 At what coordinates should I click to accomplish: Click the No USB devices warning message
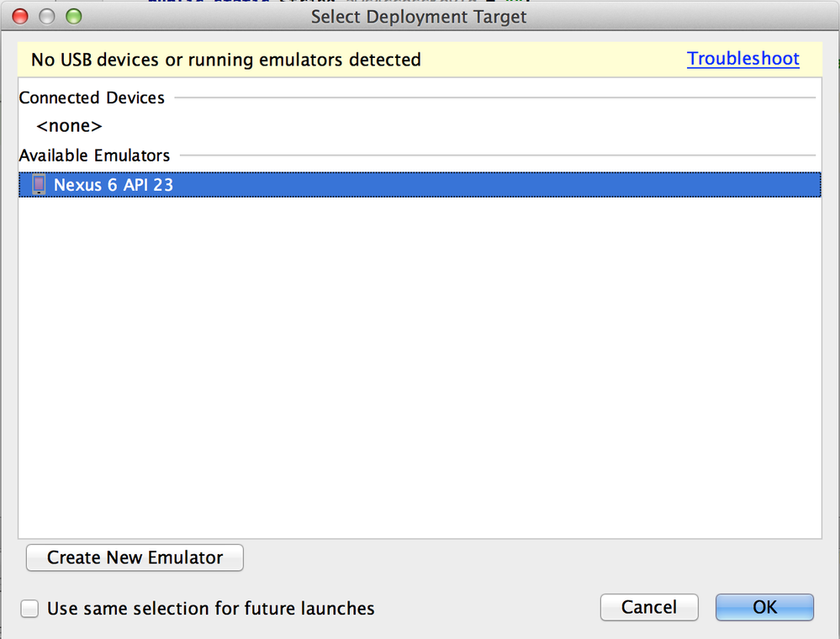pyautogui.click(x=225, y=60)
